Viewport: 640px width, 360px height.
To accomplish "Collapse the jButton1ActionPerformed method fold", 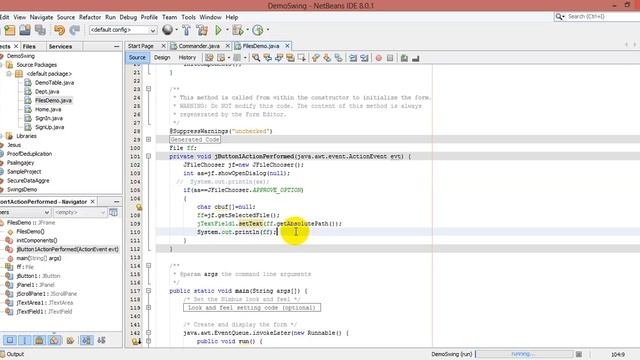I will pos(149,156).
